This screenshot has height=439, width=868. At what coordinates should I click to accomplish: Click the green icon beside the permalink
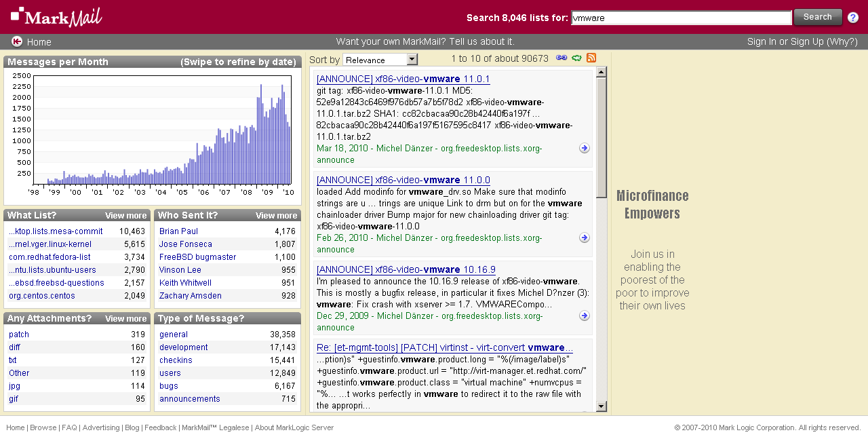[576, 58]
